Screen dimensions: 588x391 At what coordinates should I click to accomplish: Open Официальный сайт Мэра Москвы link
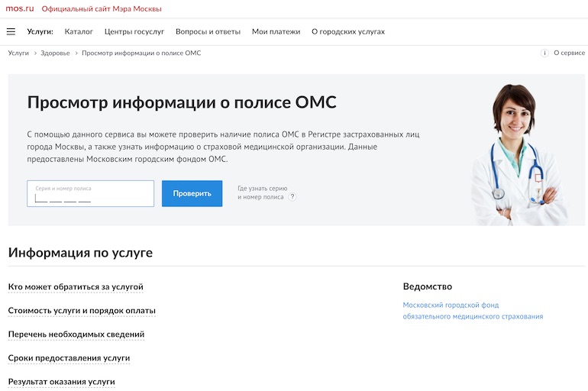[x=102, y=8]
